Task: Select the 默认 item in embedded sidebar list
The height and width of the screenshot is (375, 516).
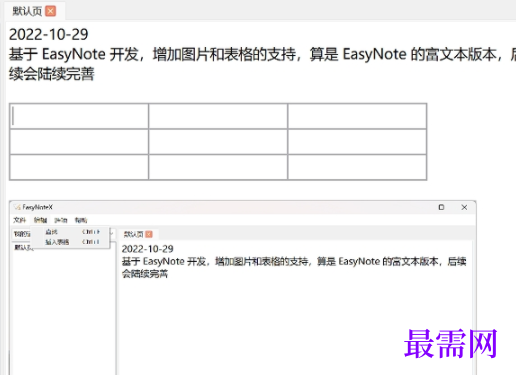Action: [24, 247]
